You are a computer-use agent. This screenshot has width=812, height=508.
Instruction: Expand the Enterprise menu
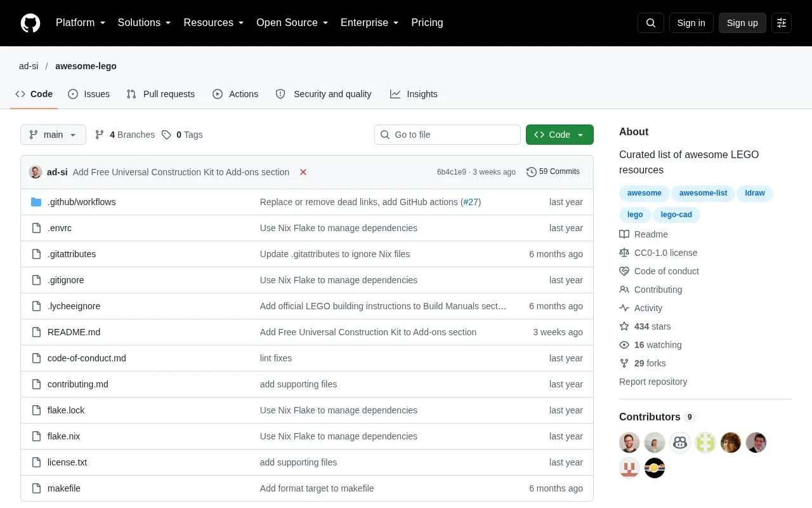pyautogui.click(x=370, y=23)
